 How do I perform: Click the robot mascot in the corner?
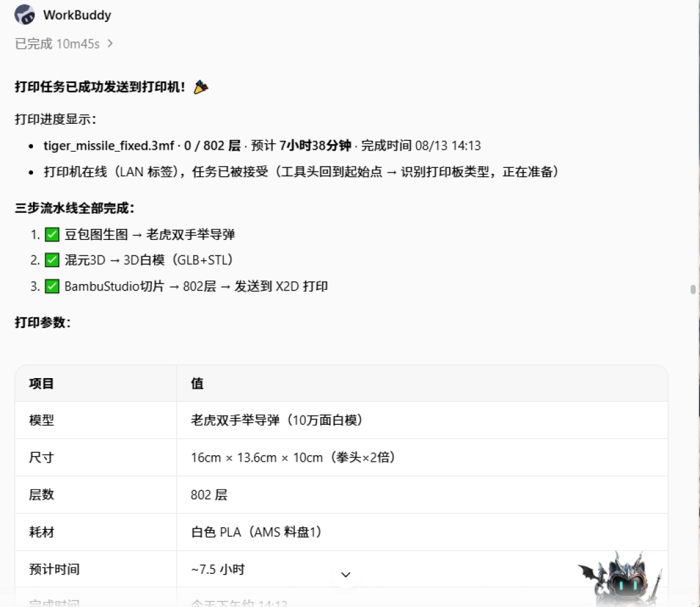622,578
